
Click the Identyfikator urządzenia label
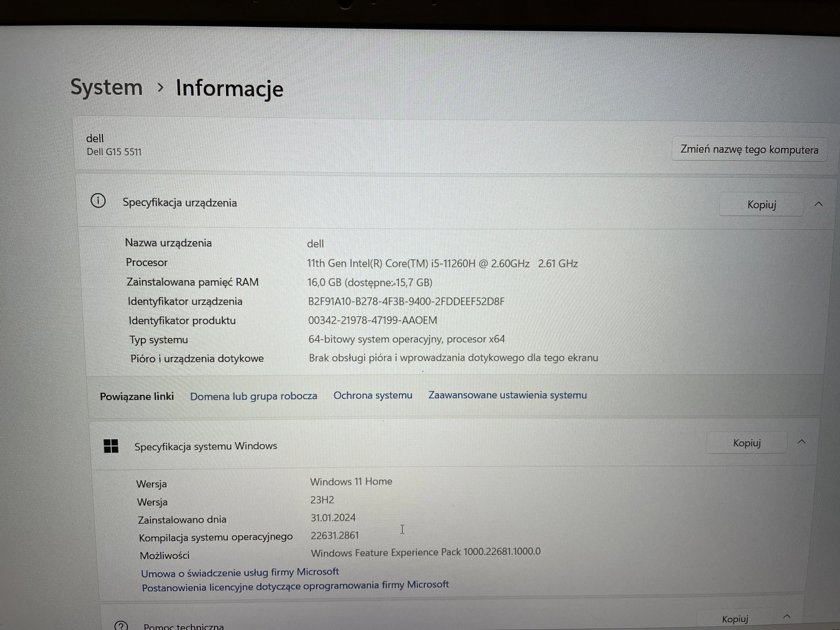point(185,301)
